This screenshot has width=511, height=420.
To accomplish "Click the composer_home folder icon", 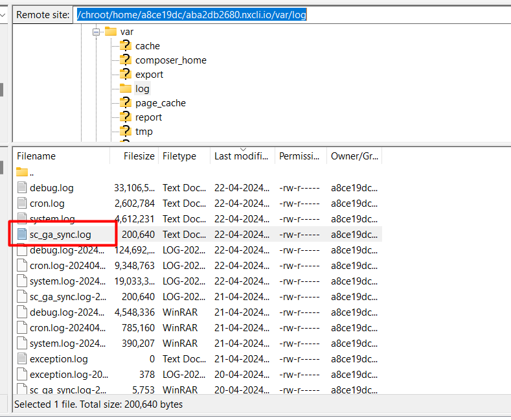I will pyautogui.click(x=125, y=60).
